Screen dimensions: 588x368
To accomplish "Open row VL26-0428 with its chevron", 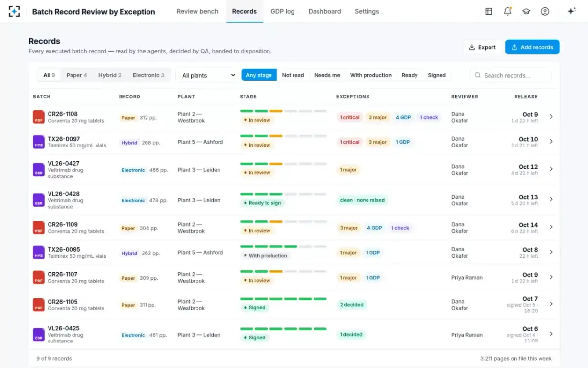I will [551, 200].
